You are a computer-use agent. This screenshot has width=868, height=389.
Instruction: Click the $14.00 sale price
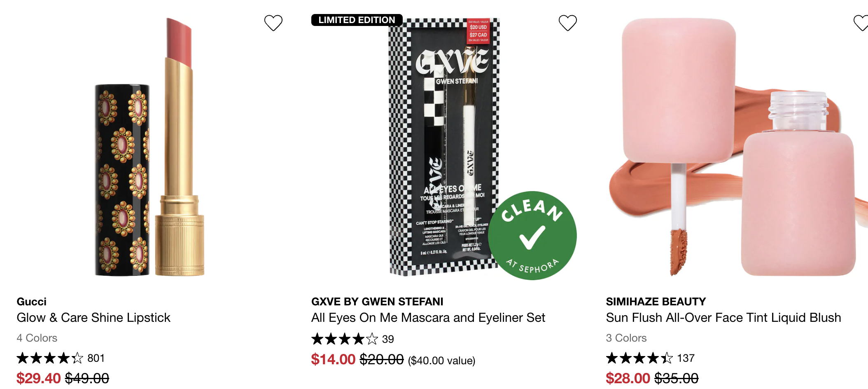333,359
